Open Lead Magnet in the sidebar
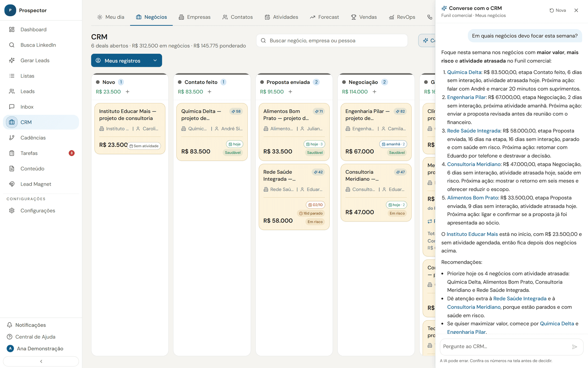This screenshot has height=368, width=588. tap(41, 184)
